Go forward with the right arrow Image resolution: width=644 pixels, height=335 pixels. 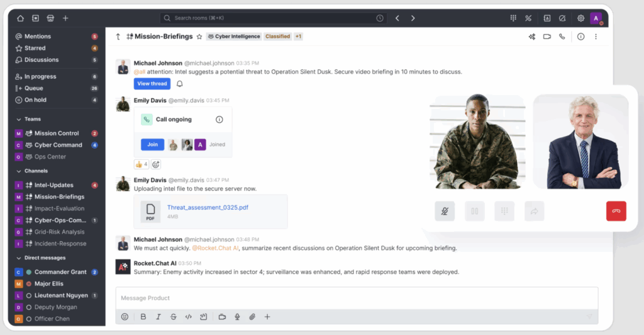(x=413, y=18)
